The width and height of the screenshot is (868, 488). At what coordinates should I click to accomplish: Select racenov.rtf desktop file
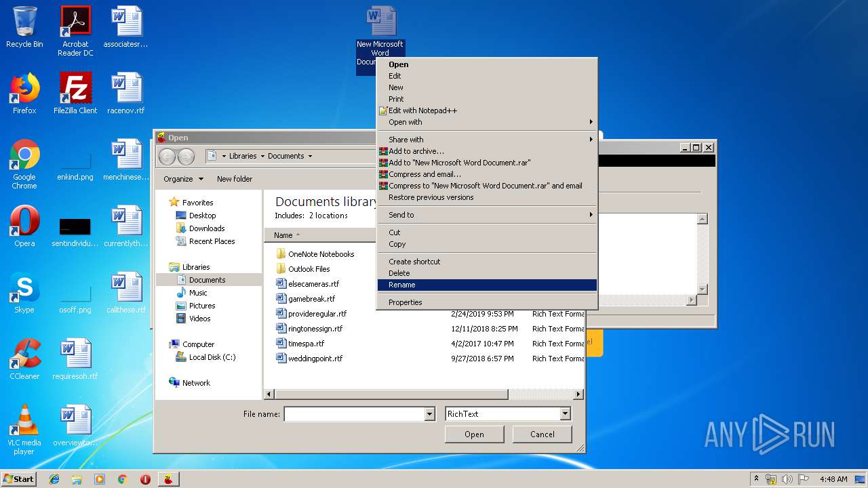pyautogui.click(x=126, y=93)
